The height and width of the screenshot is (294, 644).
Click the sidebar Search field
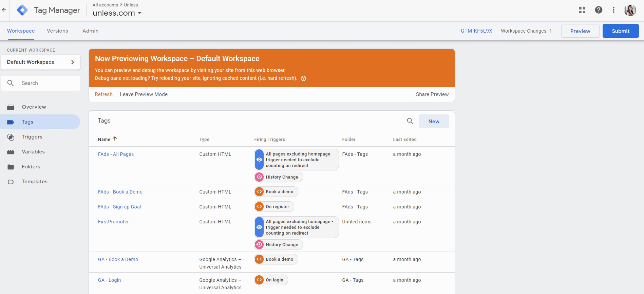coord(41,83)
